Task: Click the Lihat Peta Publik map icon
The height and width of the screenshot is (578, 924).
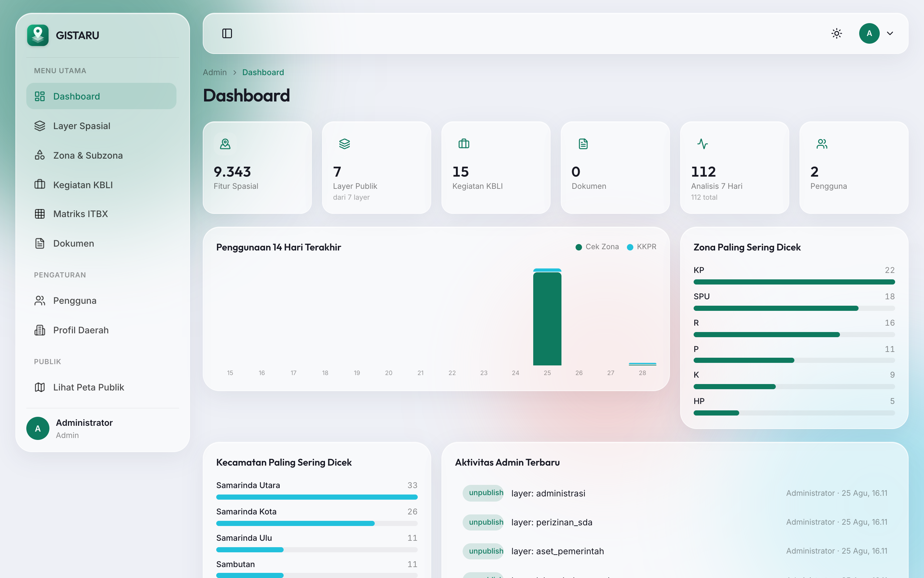Action: pos(40,387)
